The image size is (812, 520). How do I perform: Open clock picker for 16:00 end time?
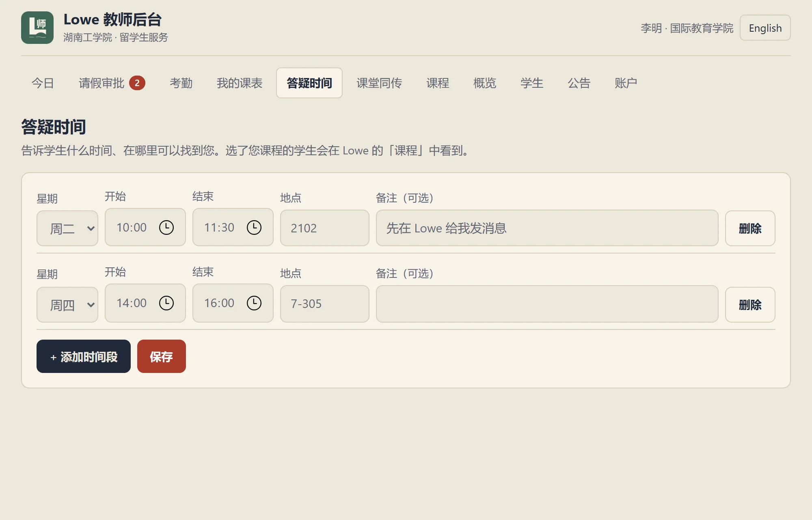click(x=254, y=303)
